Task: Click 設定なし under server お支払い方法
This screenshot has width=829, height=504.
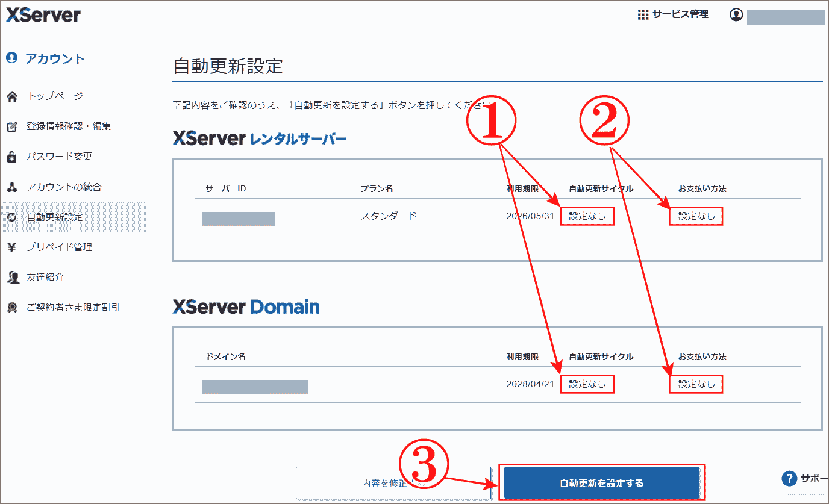Action: tap(696, 216)
